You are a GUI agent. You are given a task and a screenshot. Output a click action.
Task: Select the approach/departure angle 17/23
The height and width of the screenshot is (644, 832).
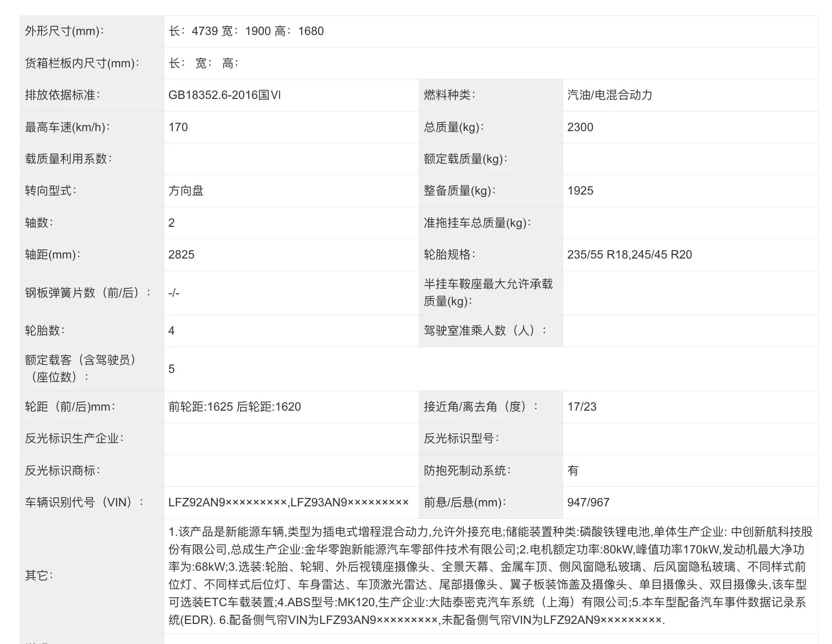click(582, 406)
